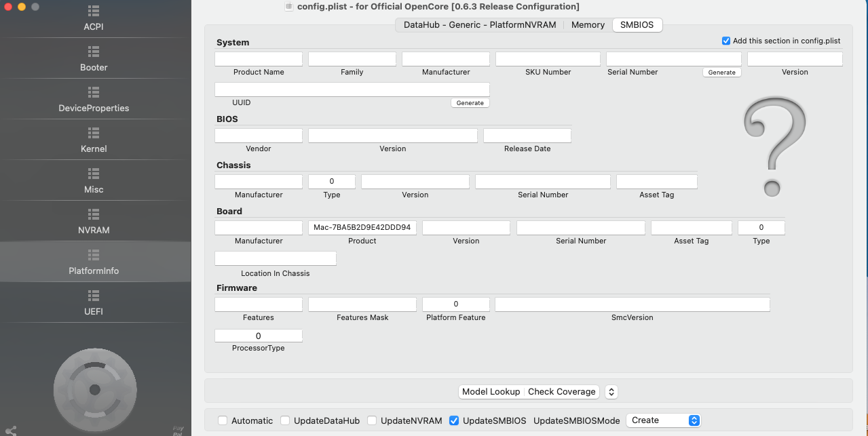Click the Model Lookup button
Screen dimensions: 868x436
(x=491, y=392)
